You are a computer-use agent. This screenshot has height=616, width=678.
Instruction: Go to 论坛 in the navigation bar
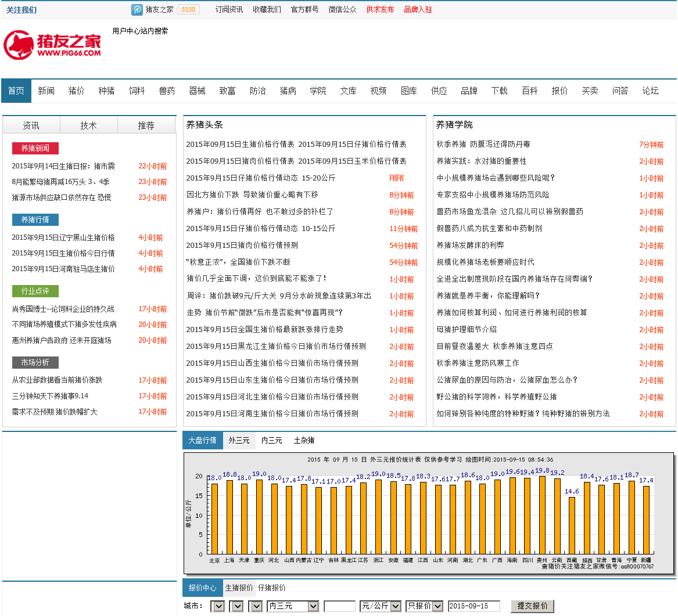coord(650,91)
